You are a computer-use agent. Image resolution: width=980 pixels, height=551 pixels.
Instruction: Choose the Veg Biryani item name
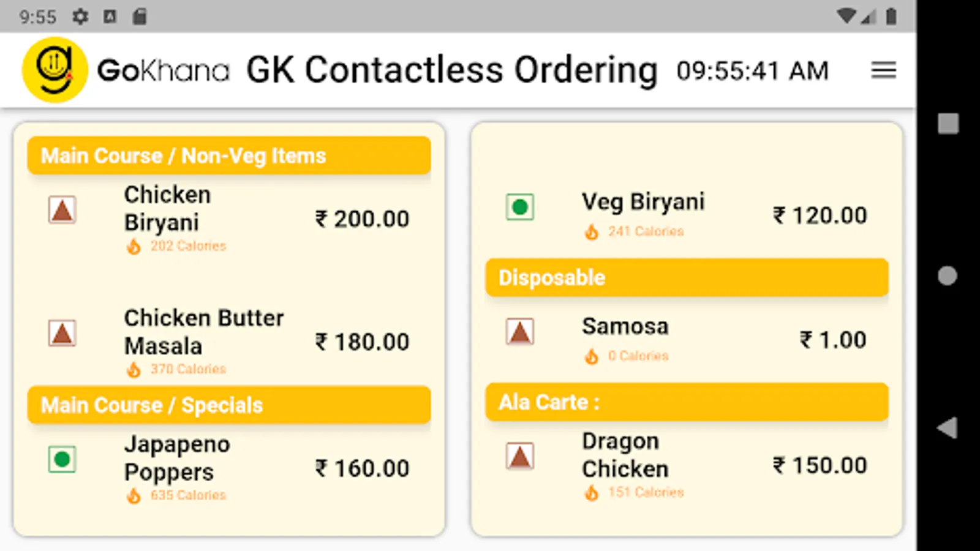[643, 202]
